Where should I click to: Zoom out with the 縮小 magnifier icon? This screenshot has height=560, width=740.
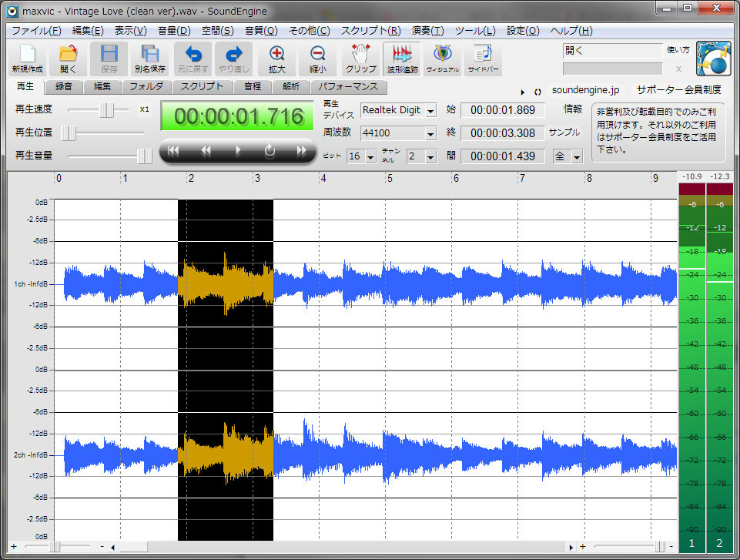317,59
